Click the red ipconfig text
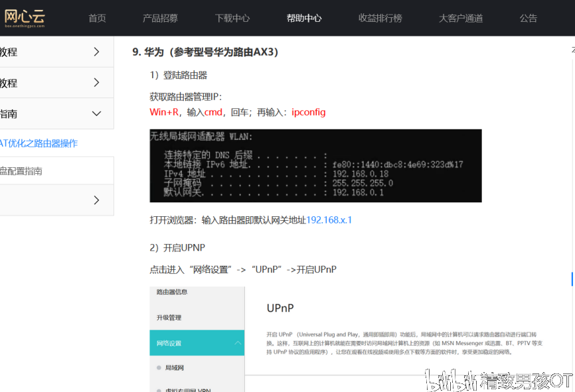The height and width of the screenshot is (392, 575). click(308, 112)
